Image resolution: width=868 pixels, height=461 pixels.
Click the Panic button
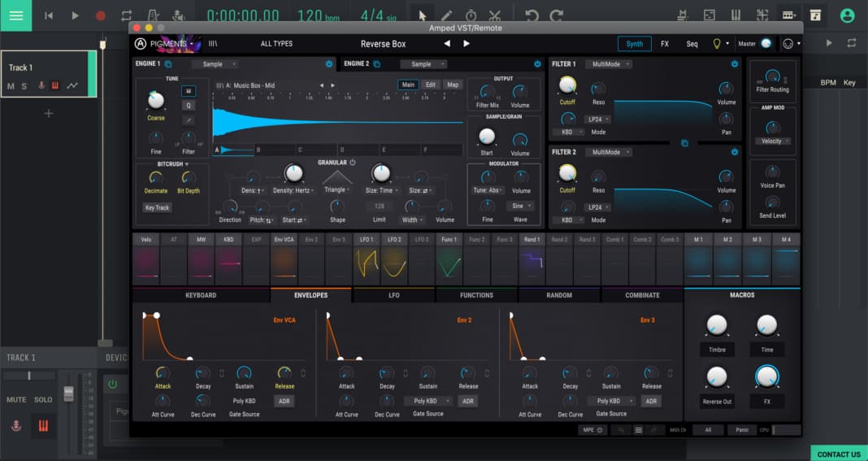click(742, 430)
